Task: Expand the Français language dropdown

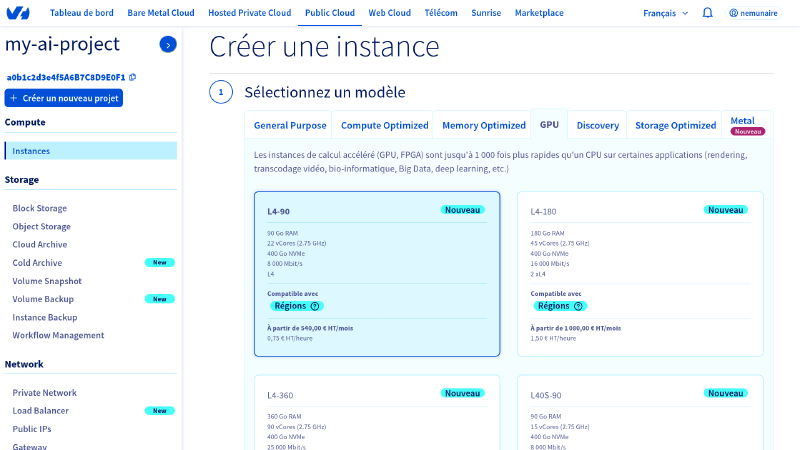Action: pos(665,13)
